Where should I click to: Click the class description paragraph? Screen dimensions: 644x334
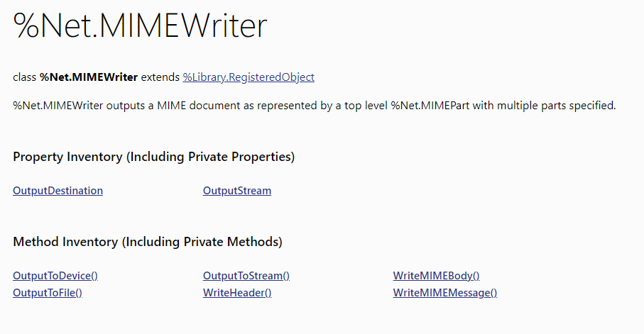point(315,106)
